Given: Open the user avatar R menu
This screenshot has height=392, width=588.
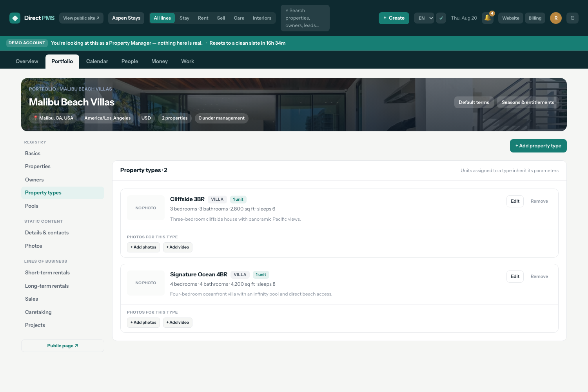Looking at the screenshot, I should click(556, 18).
